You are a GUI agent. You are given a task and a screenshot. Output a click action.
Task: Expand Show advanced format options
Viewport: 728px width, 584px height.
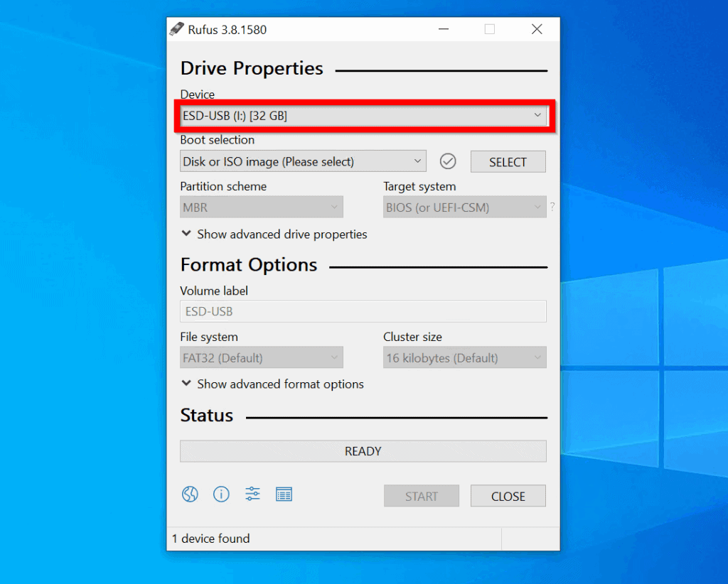coord(272,384)
